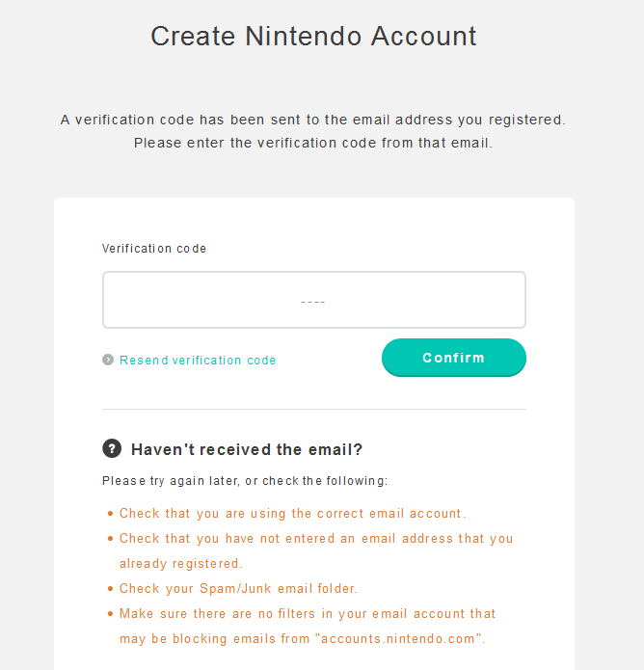Click the "verification code has been sent" message
The image size is (644, 670).
[x=313, y=120]
